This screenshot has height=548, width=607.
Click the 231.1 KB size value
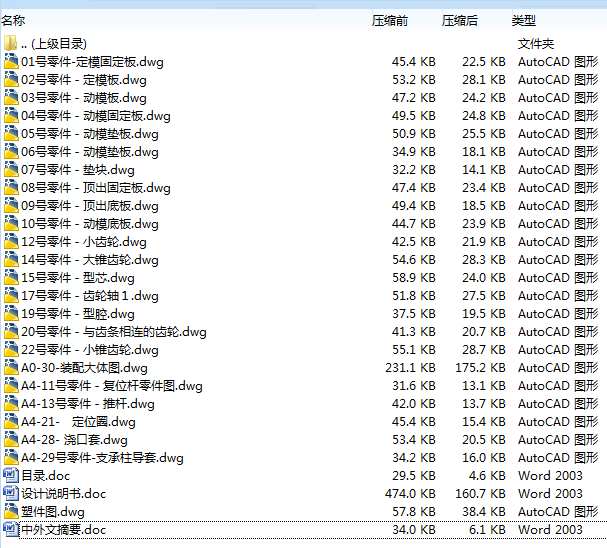pos(410,368)
